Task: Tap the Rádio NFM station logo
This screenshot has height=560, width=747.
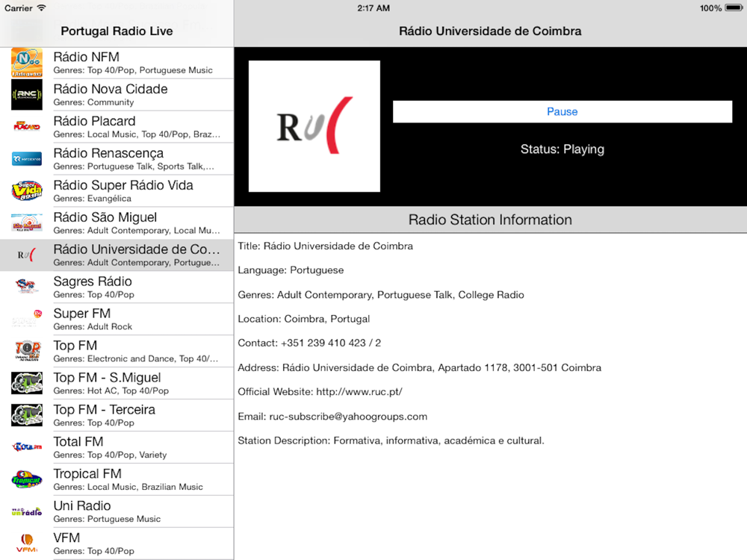Action: click(27, 63)
